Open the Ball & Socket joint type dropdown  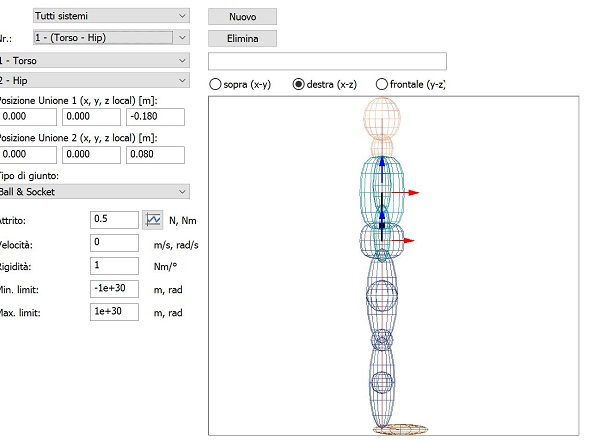point(93,191)
